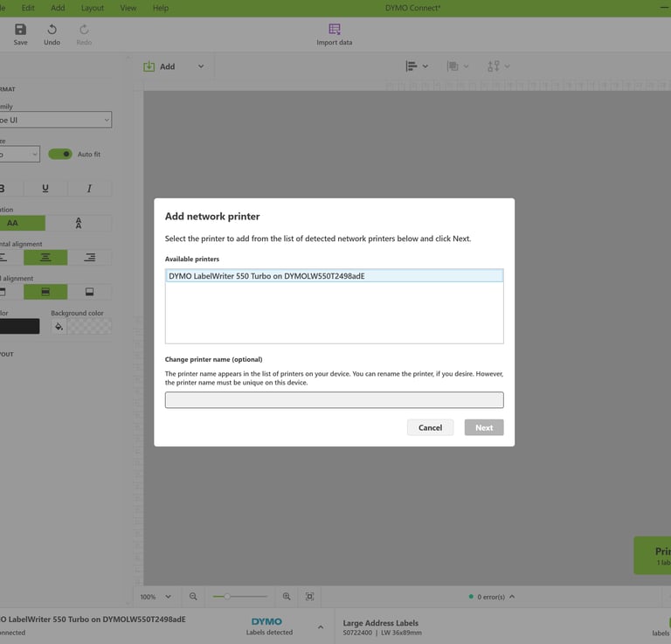This screenshot has height=644, width=671.
Task: Select bottom vertical alignment
Action: [x=89, y=292]
